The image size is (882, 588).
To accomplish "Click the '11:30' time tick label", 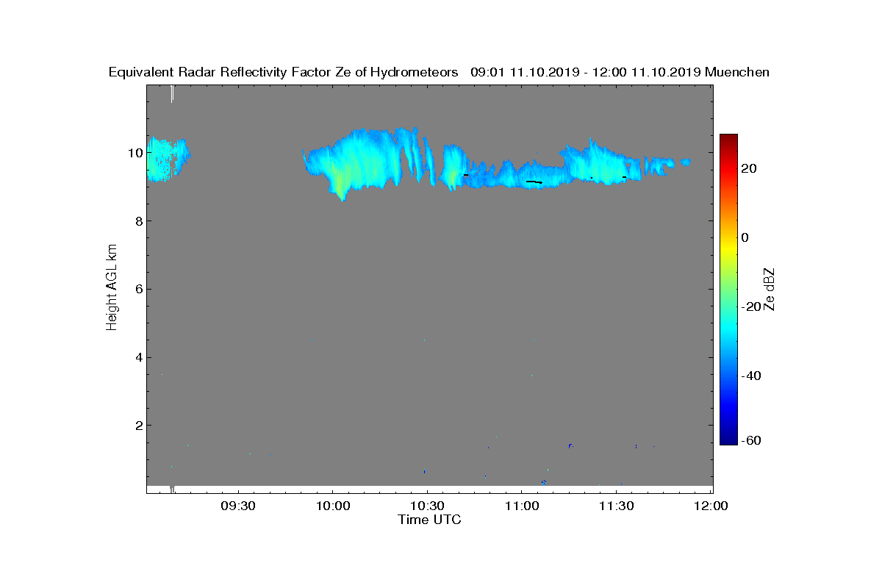I will point(617,506).
